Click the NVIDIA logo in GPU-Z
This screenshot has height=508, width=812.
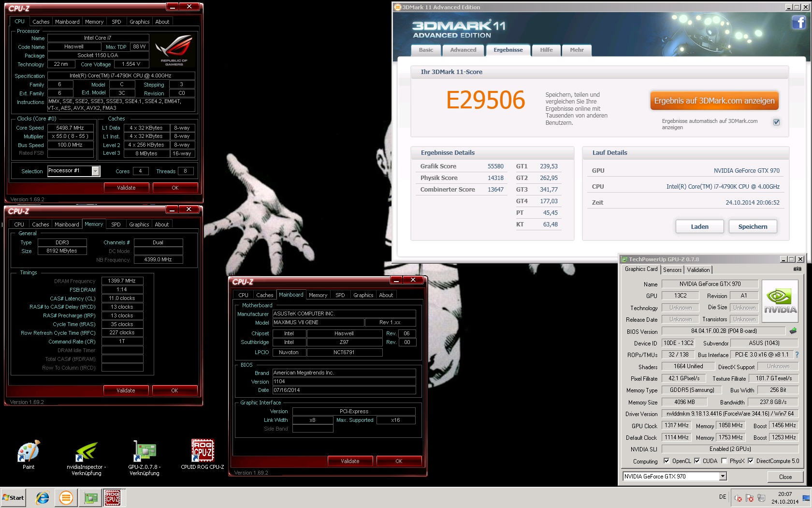(x=780, y=302)
